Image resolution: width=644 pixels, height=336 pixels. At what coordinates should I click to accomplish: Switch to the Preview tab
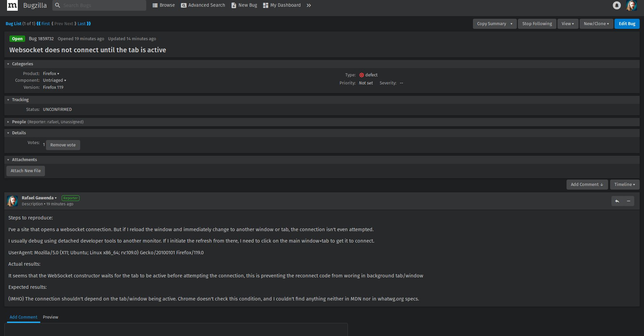(51, 317)
